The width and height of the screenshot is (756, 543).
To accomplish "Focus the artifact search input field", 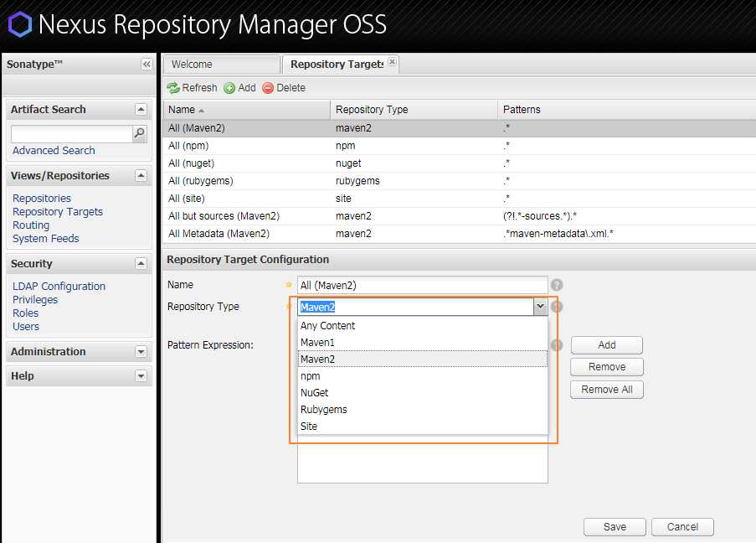I will (x=72, y=134).
